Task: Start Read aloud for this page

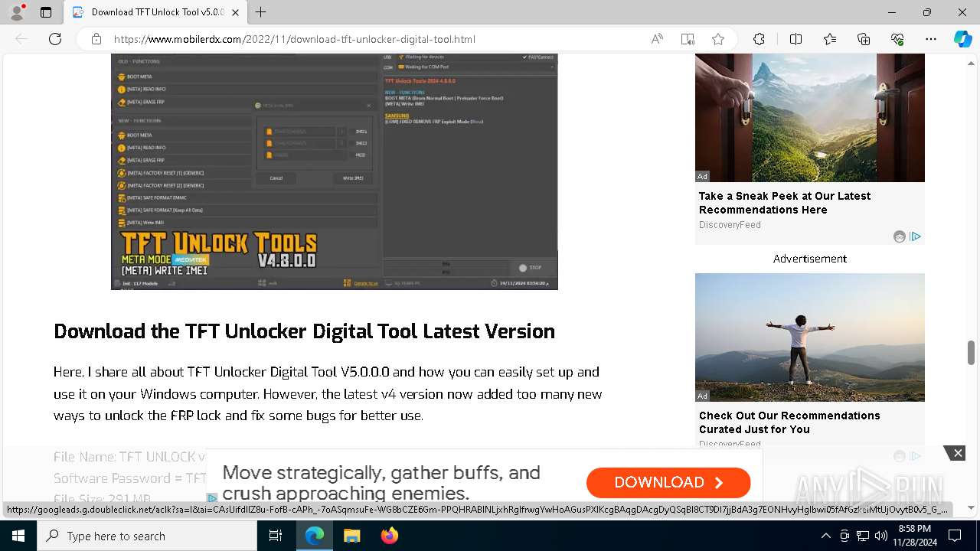Action: tap(657, 39)
